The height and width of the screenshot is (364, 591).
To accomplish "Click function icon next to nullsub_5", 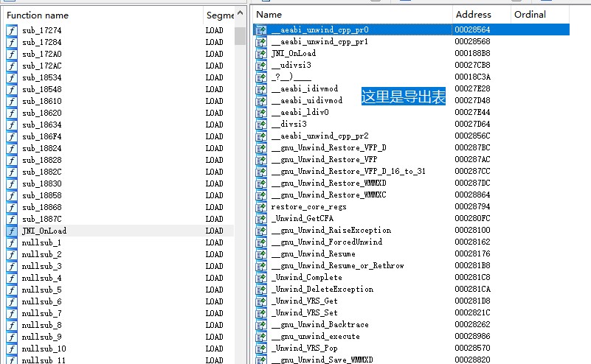I will pos(12,290).
